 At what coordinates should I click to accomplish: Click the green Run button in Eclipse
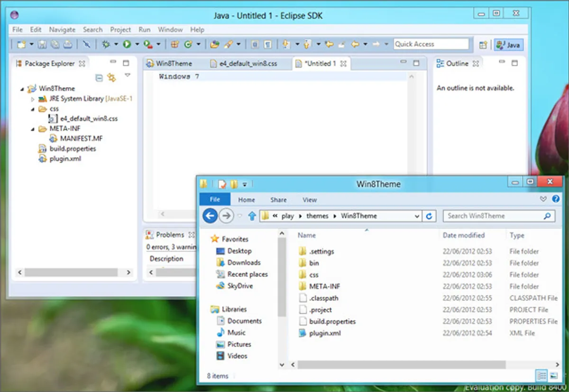tap(127, 44)
